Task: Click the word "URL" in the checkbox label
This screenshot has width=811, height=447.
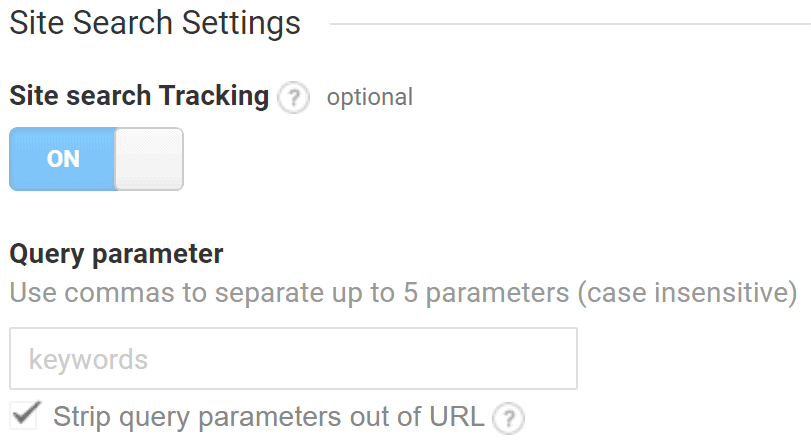Action: point(457,416)
